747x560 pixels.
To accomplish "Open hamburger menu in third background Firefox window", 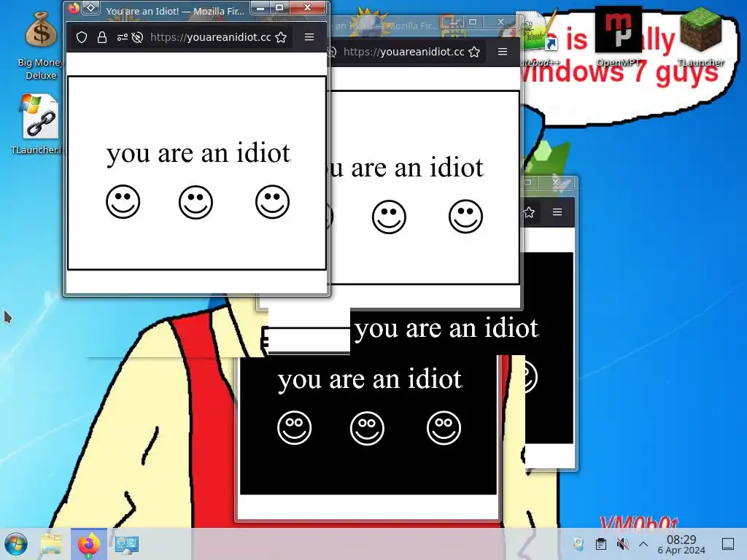I will pos(557,212).
